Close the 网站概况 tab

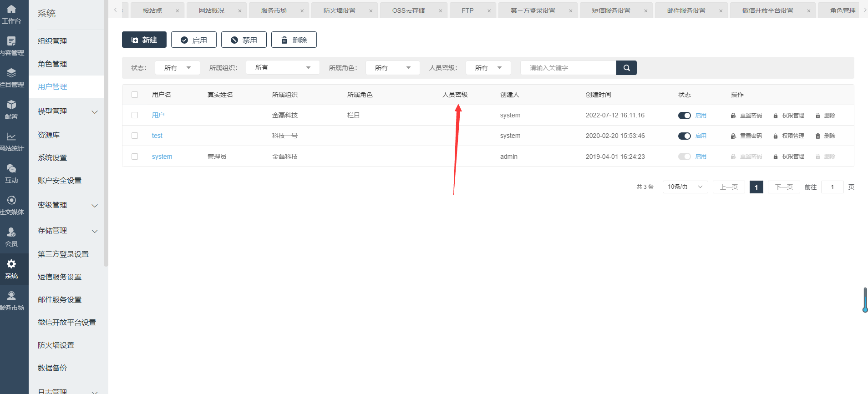(240, 11)
